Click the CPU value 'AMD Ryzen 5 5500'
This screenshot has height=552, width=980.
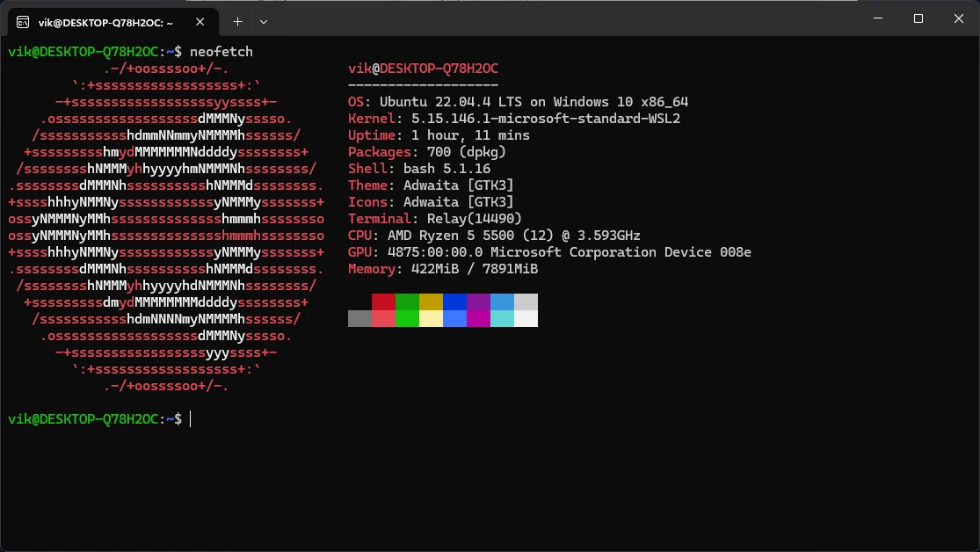(x=451, y=236)
